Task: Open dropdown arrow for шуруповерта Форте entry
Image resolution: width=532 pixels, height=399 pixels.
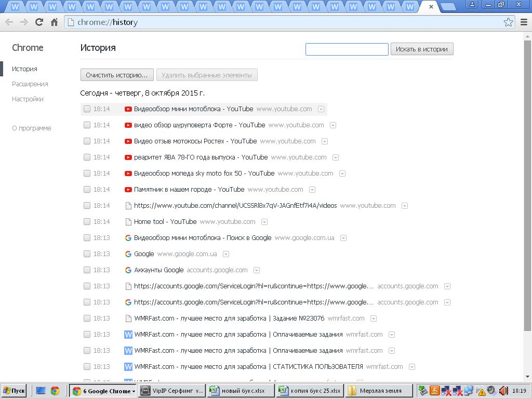Action: click(333, 126)
